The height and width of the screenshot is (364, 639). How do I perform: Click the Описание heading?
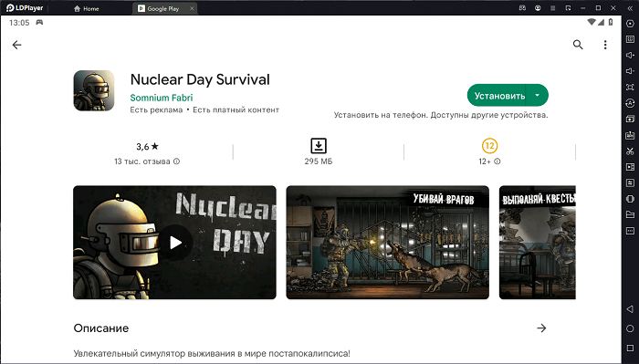101,328
